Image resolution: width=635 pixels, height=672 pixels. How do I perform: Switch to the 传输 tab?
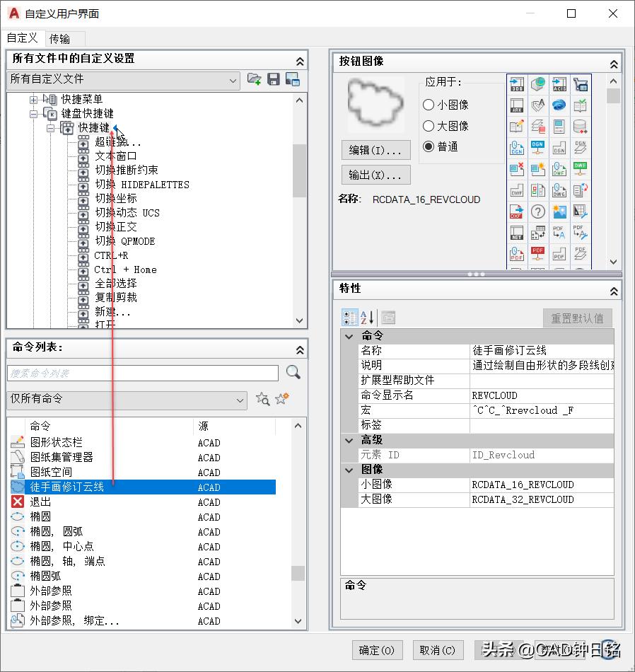(64, 38)
